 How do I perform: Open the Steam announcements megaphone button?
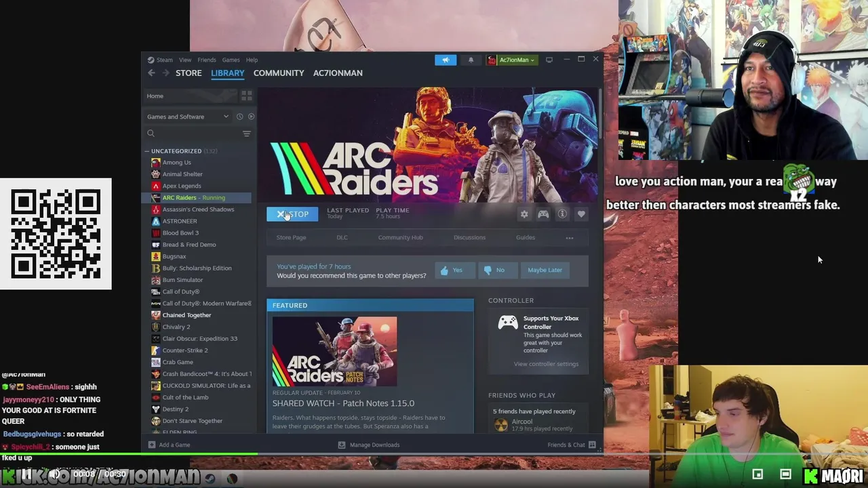pyautogui.click(x=446, y=60)
